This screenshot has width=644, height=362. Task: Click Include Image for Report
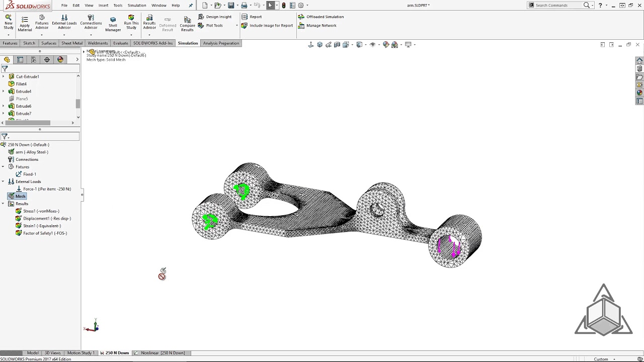tap(267, 26)
